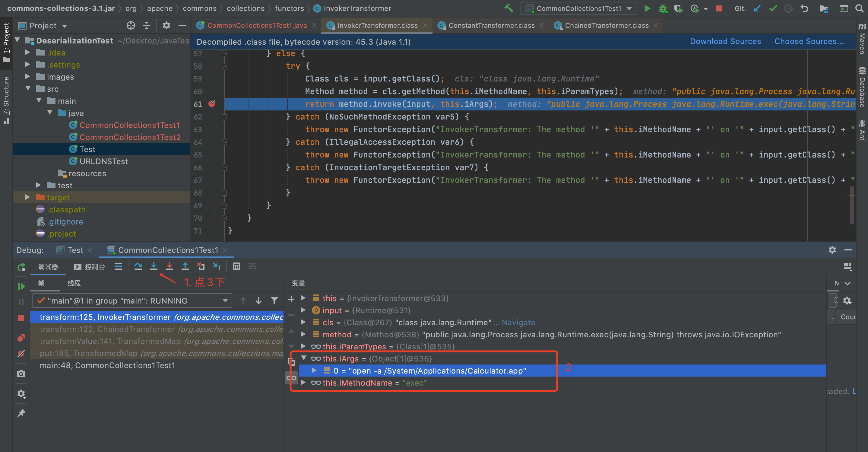
Task: Revert changes with Git rollback icon
Action: coord(804,8)
